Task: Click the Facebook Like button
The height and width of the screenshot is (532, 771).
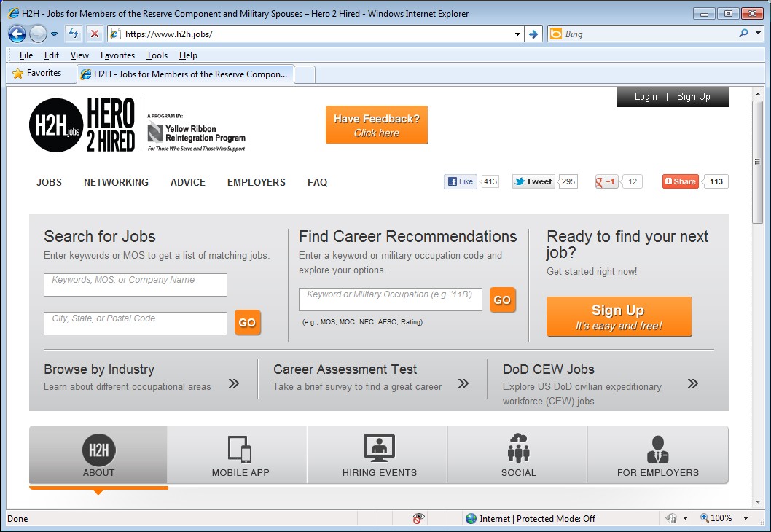Action: (x=461, y=181)
